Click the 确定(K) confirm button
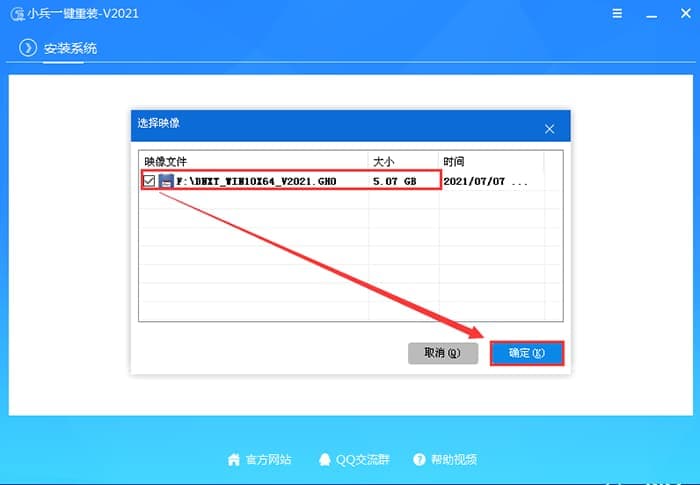 coord(526,353)
